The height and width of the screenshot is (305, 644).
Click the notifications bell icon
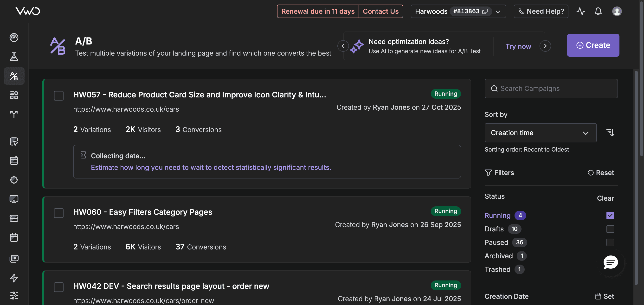[x=598, y=11]
